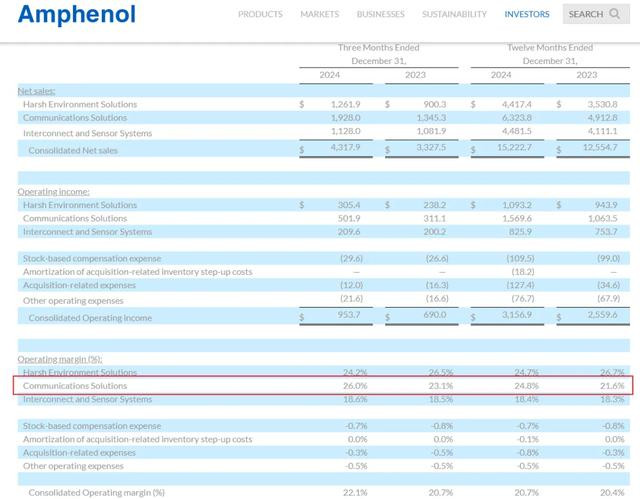Select net sales value 6,323.8
The image size is (640, 499).
(x=517, y=118)
